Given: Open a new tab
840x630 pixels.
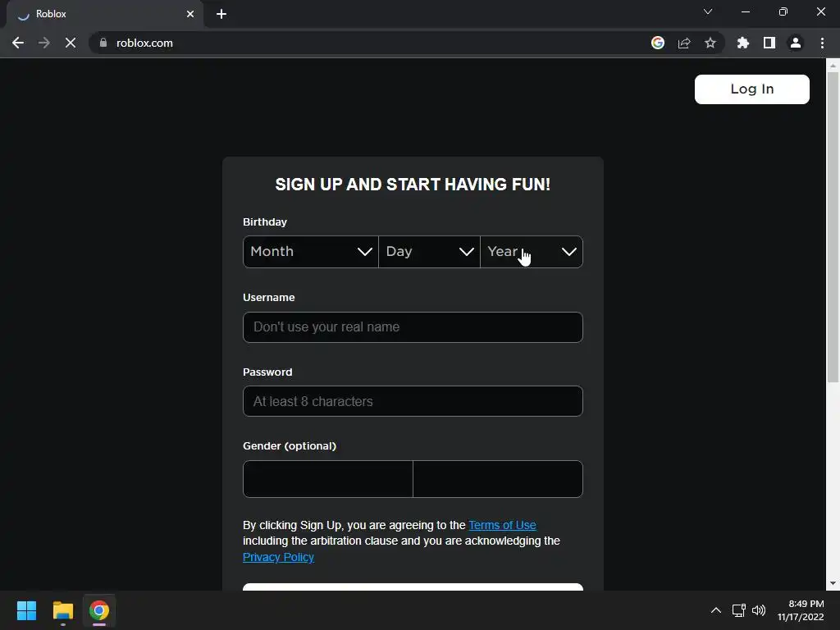Looking at the screenshot, I should pos(221,14).
